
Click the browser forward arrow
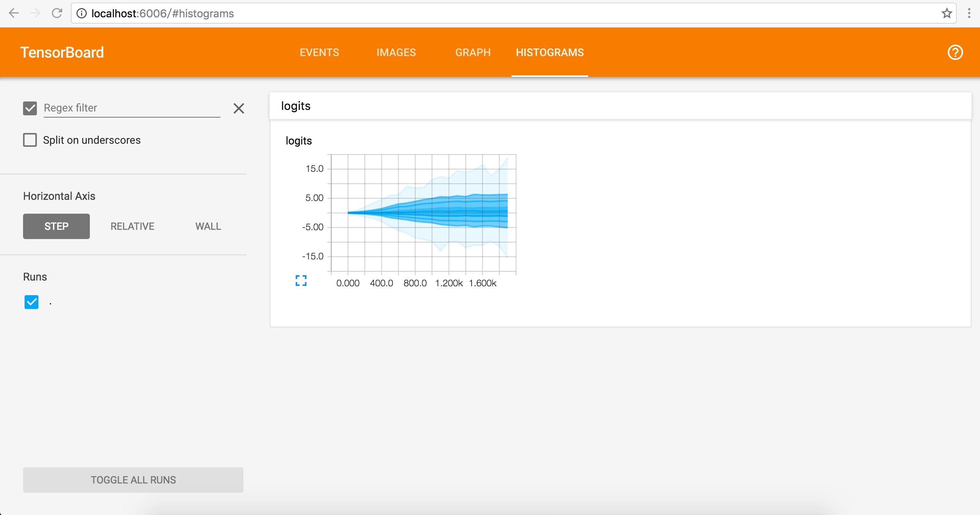click(x=35, y=13)
